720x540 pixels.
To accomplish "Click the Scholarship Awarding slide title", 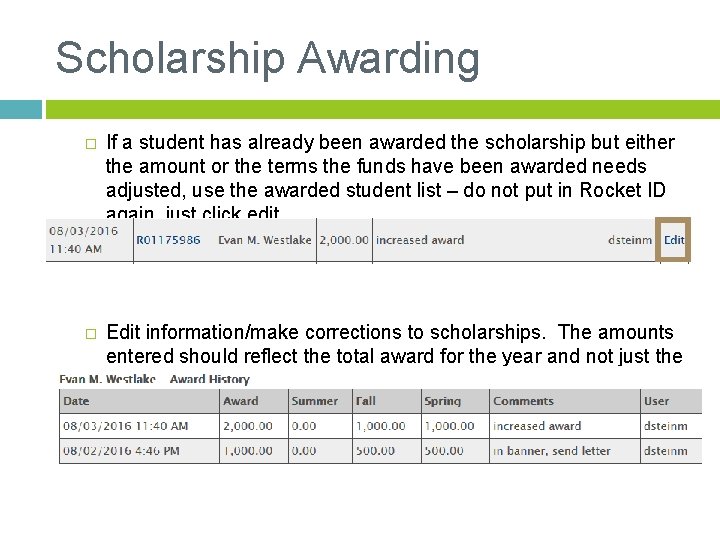I will coord(267,58).
